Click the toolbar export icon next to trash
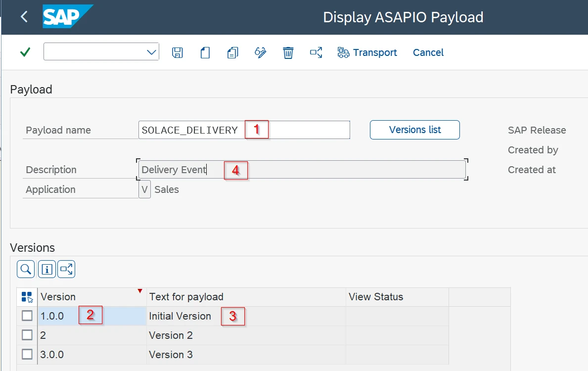Screen dimensions: 588x371 [x=316, y=52]
